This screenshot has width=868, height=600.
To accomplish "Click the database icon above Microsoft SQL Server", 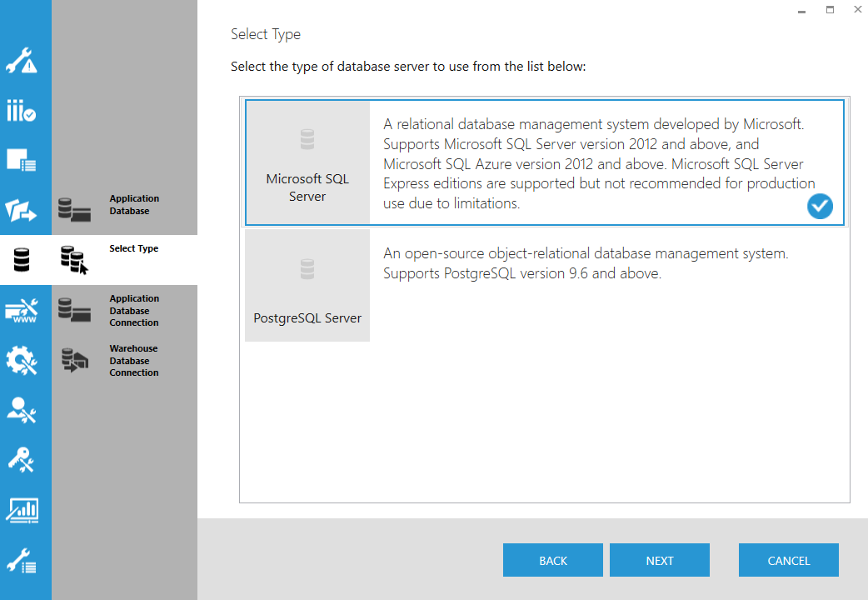I will pos(307,140).
